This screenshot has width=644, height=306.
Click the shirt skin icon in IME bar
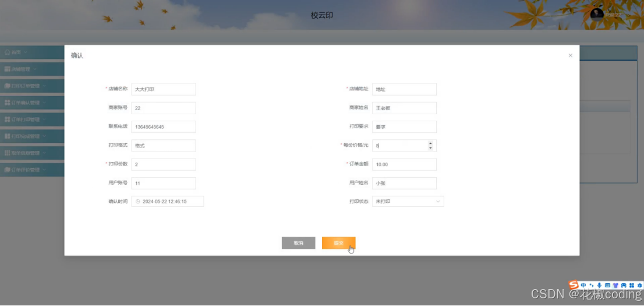click(x=615, y=285)
